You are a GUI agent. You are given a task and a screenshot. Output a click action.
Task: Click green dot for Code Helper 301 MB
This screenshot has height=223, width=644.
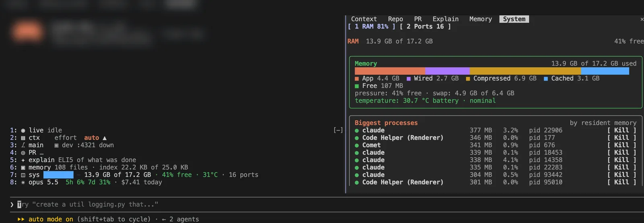(x=357, y=183)
